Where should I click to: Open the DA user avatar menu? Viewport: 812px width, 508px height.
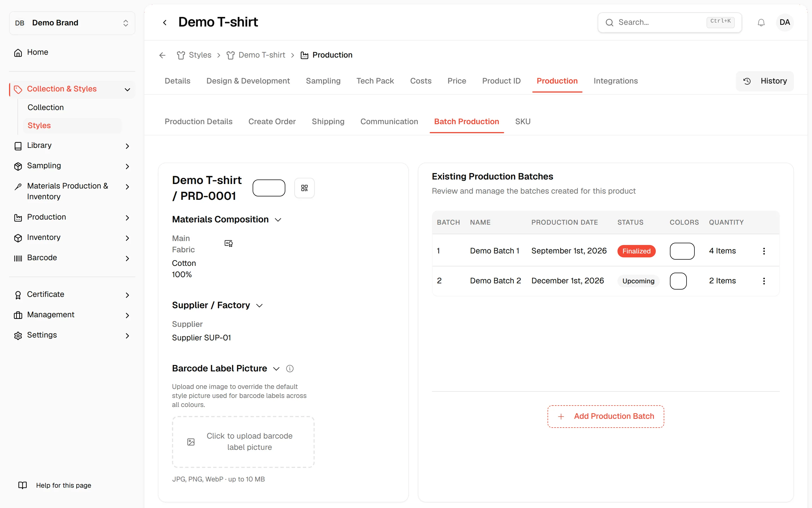(x=784, y=23)
